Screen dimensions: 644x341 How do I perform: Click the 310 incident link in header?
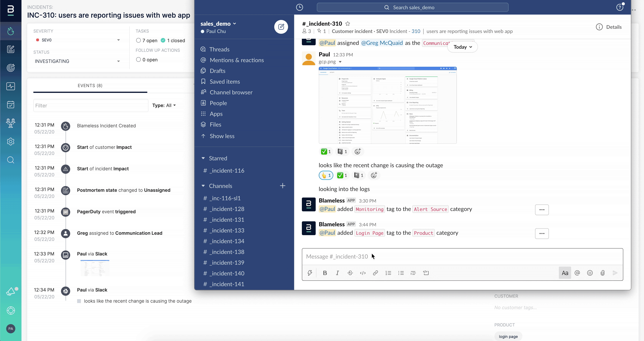click(416, 31)
